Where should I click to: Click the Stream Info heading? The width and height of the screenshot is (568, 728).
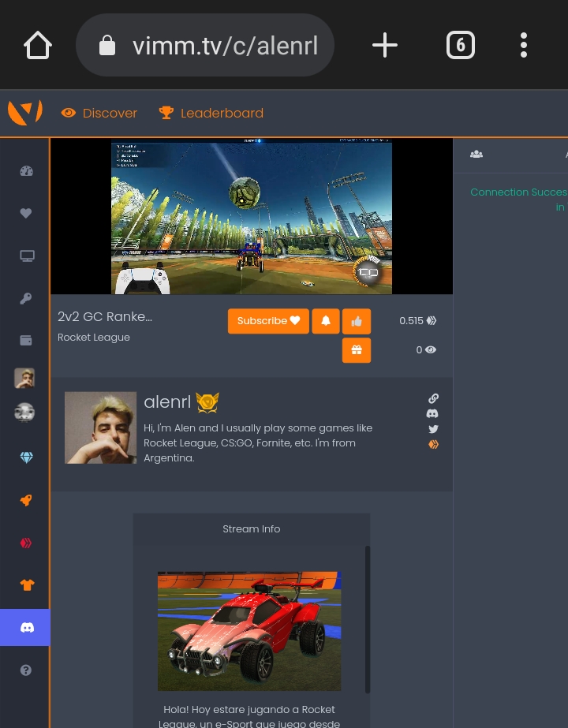(251, 528)
